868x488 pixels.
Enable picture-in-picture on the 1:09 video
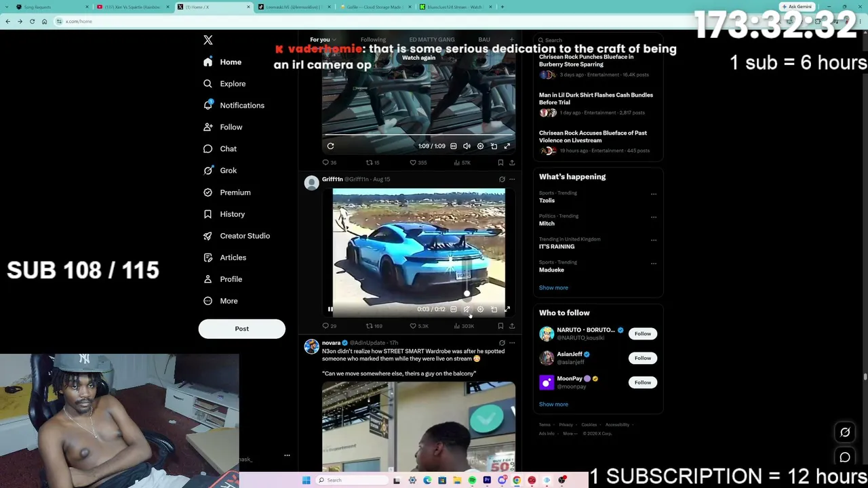coord(494,146)
